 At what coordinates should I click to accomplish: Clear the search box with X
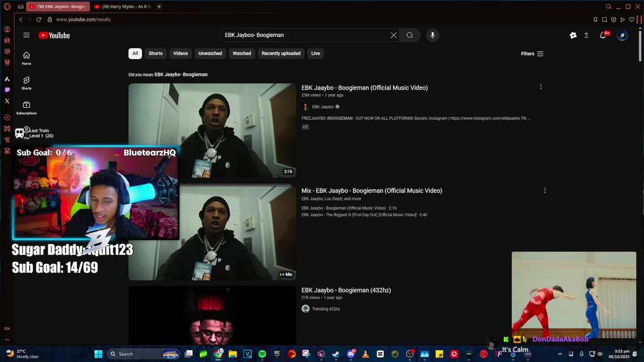pos(393,35)
